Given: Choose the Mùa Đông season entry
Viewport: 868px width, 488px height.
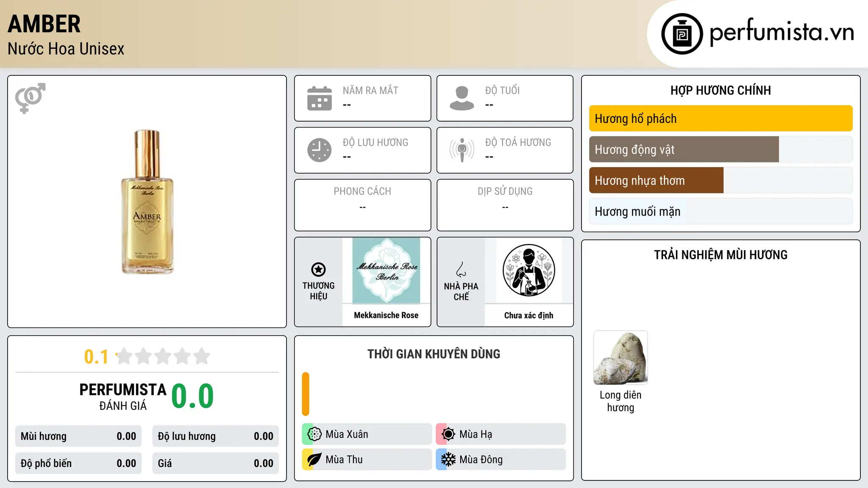Looking at the screenshot, I should (x=501, y=460).
